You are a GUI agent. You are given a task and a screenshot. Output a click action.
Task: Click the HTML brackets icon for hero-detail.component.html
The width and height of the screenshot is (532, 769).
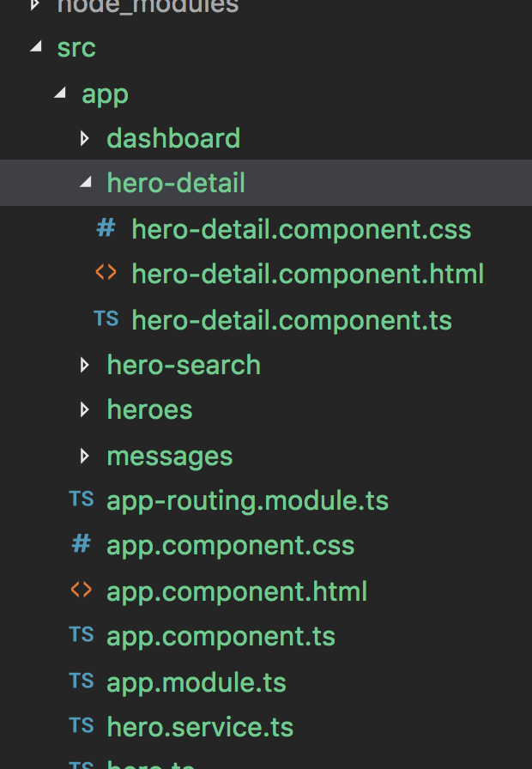[x=106, y=272]
